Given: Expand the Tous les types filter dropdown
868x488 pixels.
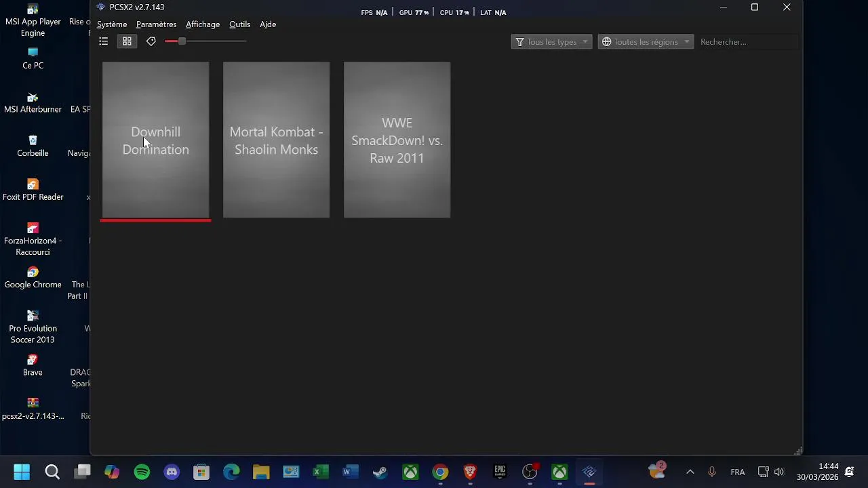Looking at the screenshot, I should [551, 42].
